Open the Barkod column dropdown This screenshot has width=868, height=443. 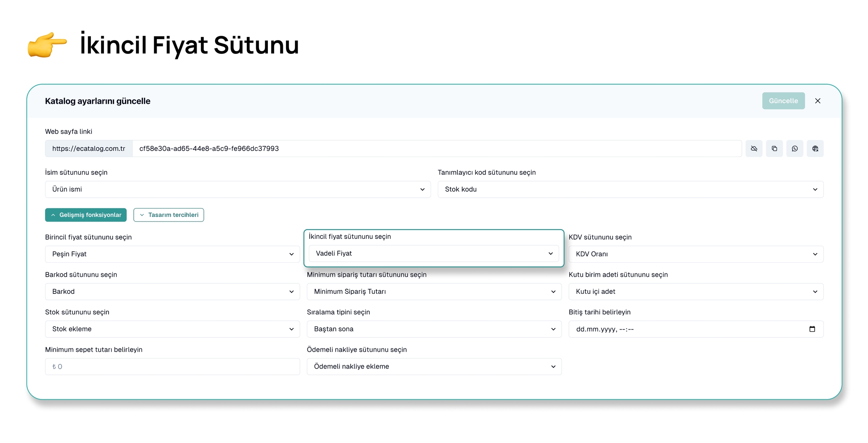[172, 292]
